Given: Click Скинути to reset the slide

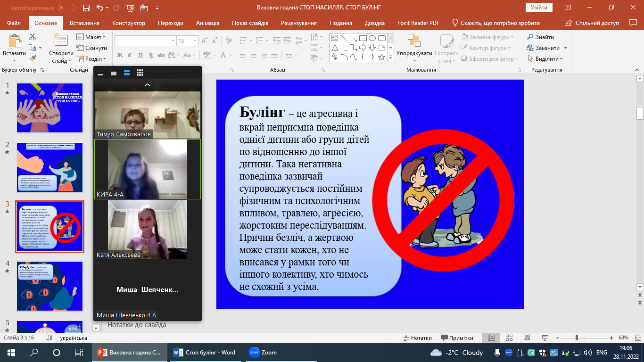Looking at the screenshot, I should click(91, 48).
